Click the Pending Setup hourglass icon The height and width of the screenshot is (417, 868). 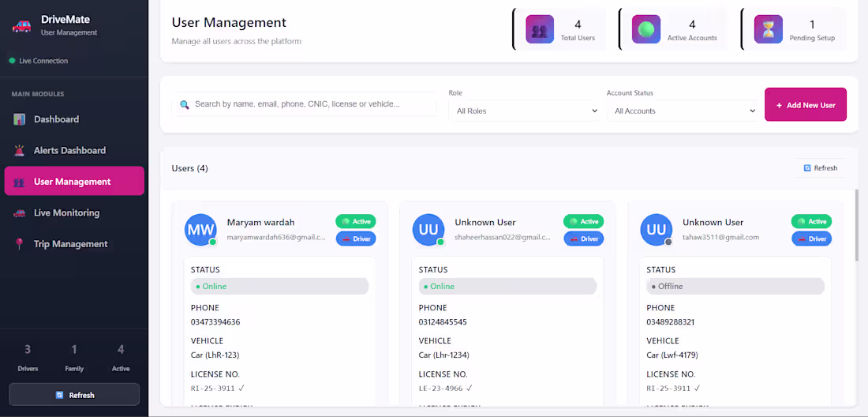[769, 29]
